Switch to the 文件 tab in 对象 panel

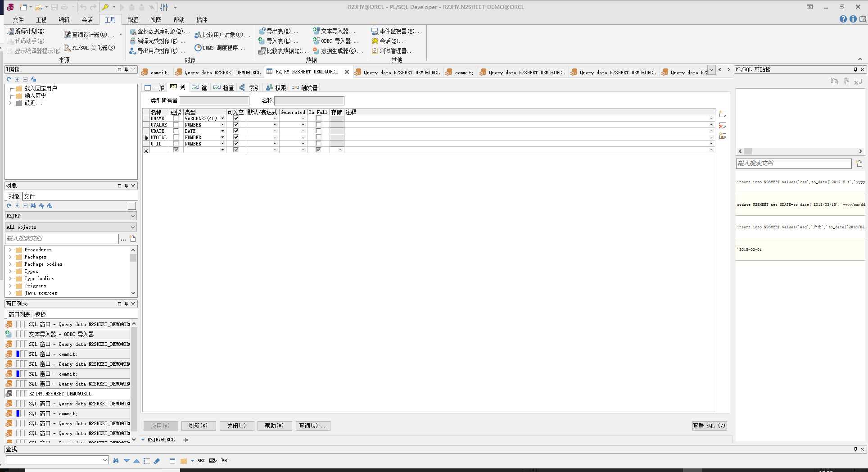point(30,196)
